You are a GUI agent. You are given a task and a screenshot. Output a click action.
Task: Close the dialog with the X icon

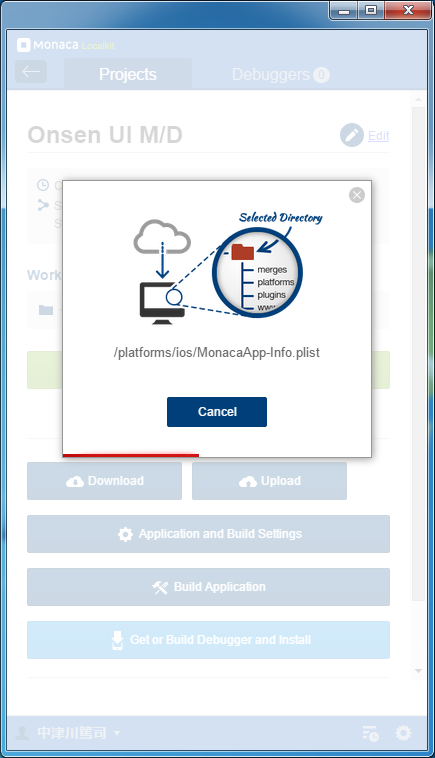point(357,195)
